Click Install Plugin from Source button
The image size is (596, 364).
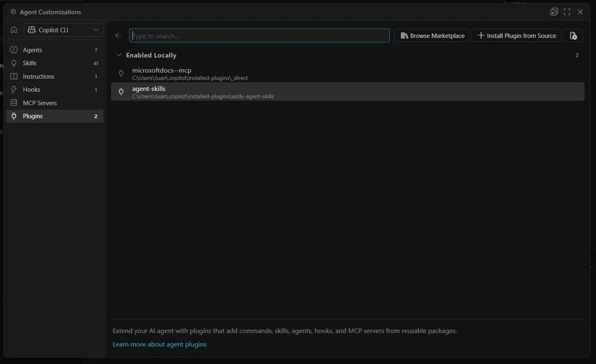click(516, 36)
